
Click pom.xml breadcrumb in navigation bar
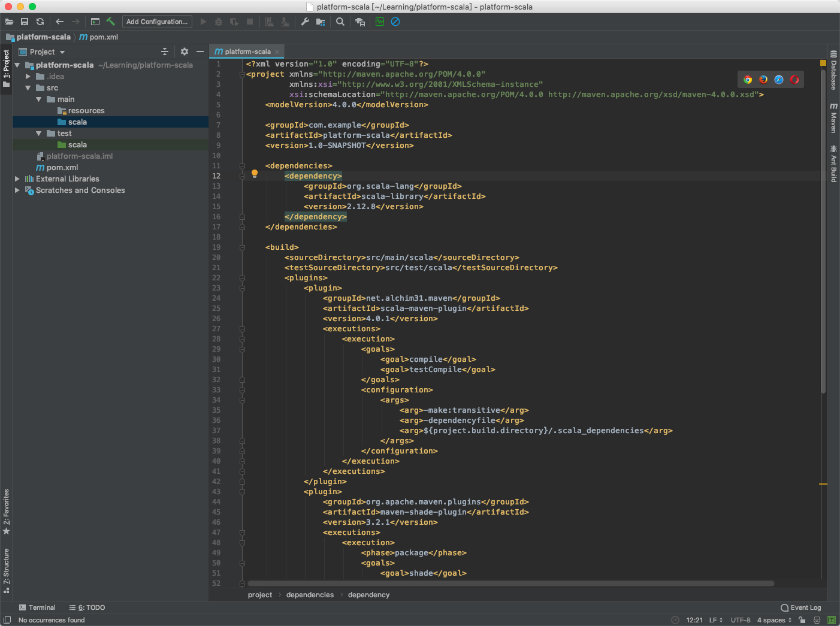(x=99, y=37)
